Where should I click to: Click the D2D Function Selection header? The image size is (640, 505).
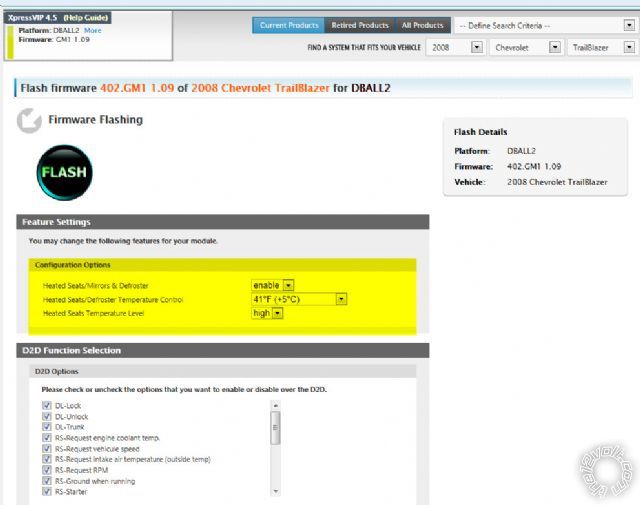pyautogui.click(x=222, y=350)
